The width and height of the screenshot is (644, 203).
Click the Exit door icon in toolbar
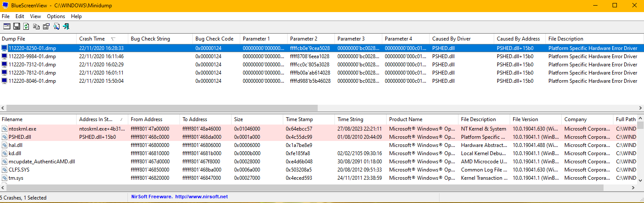[66, 26]
